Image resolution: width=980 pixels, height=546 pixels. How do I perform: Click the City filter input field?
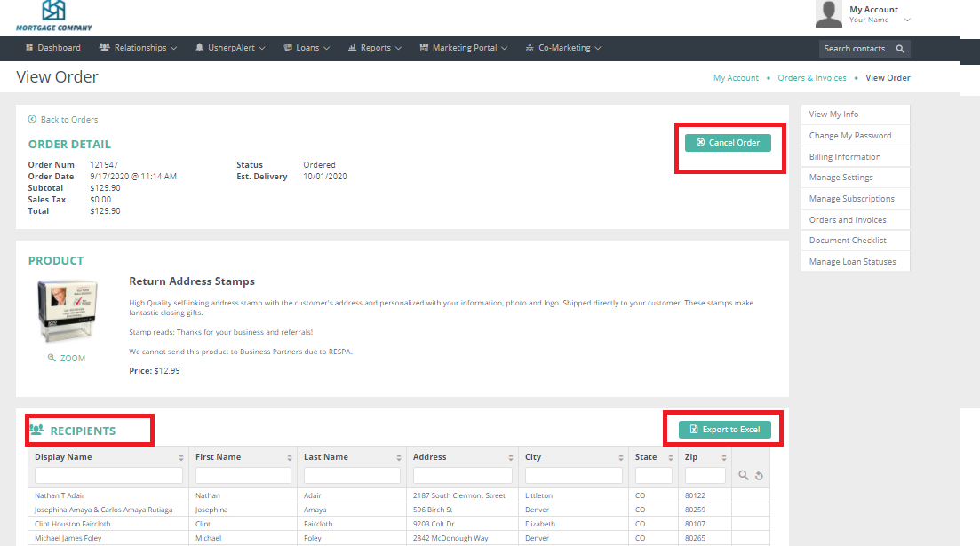pos(573,476)
